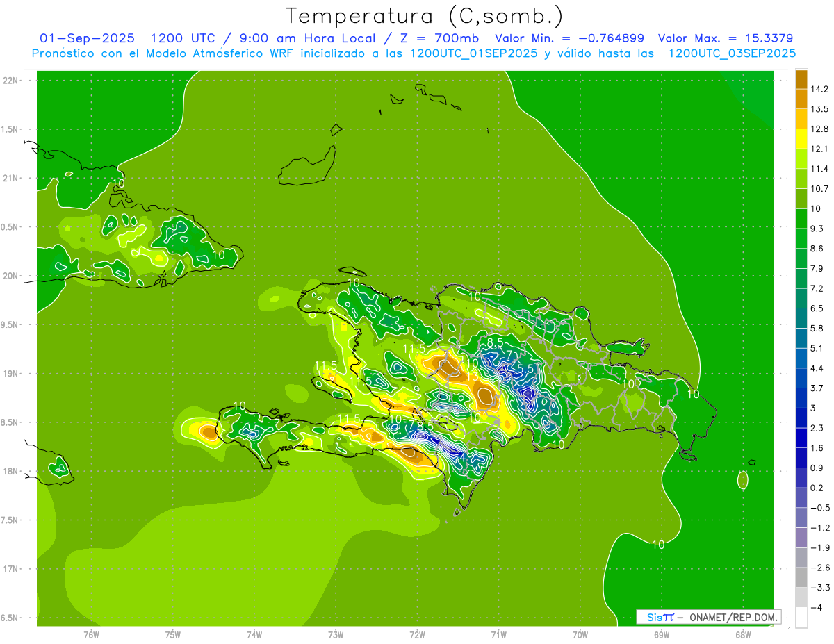The height and width of the screenshot is (644, 834).
Task: Select the valid-until time '1200UTC_03SEP2025'
Action: point(732,53)
